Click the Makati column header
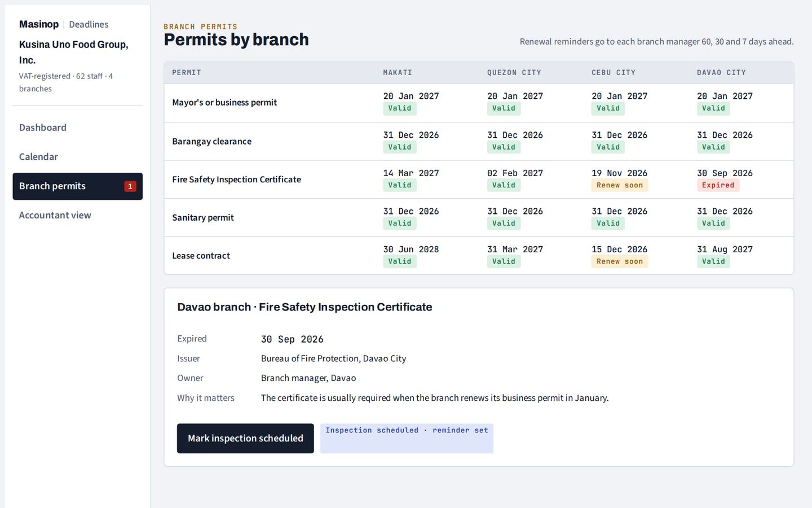This screenshot has height=508, width=812. (398, 73)
